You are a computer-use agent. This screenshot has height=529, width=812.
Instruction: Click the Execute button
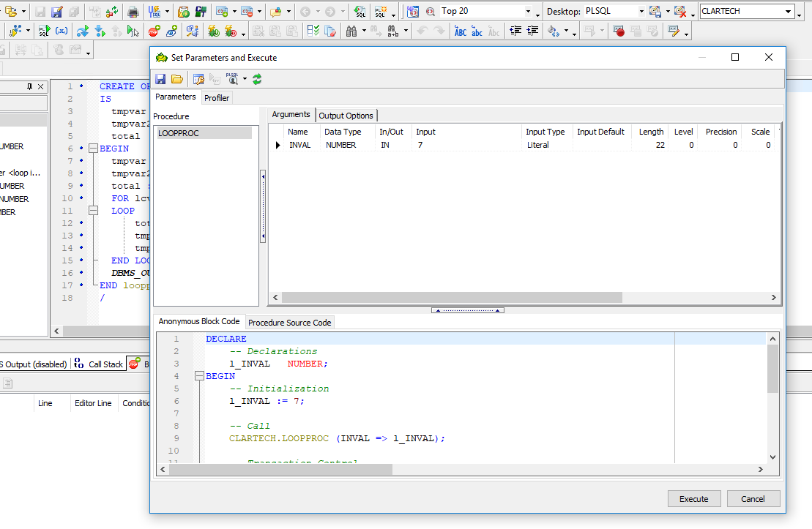pyautogui.click(x=694, y=499)
